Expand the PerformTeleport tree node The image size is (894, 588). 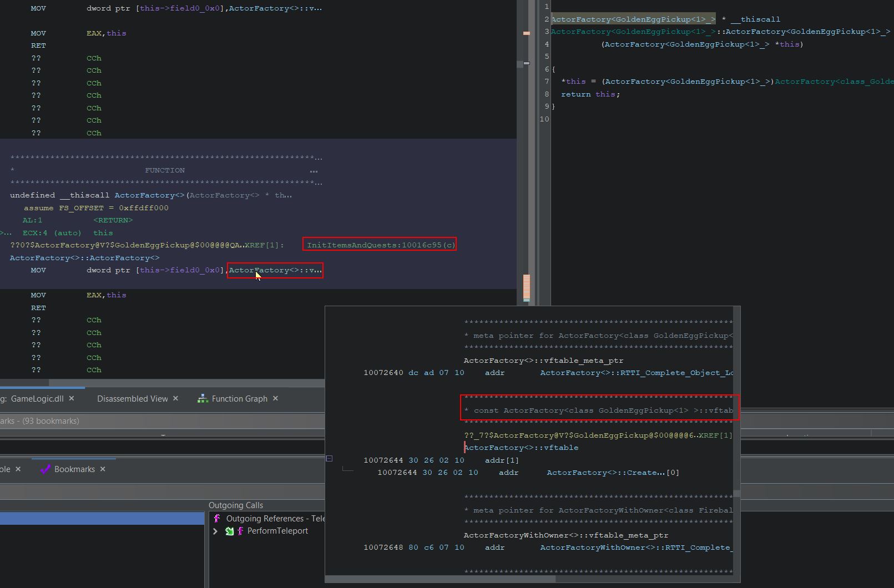[x=215, y=531]
